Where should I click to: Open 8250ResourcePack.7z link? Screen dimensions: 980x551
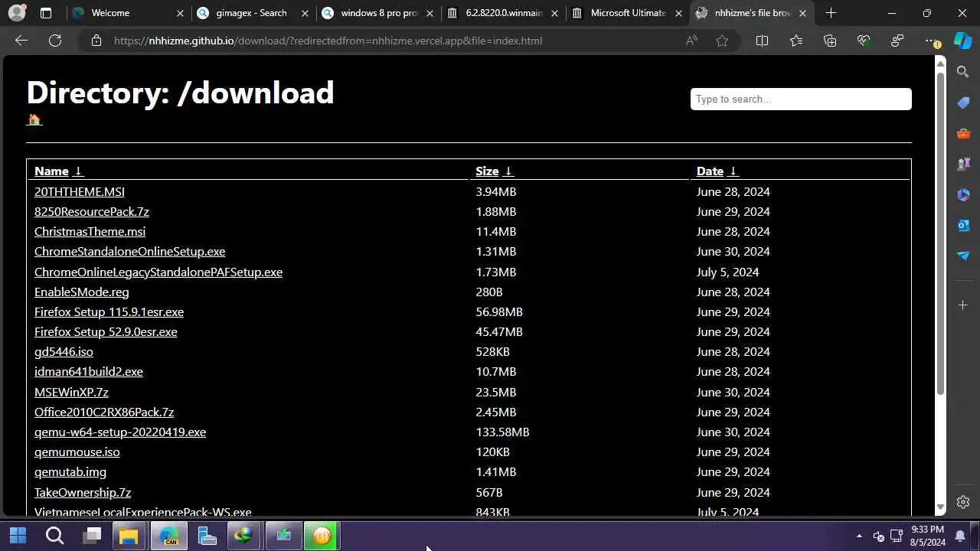coord(92,211)
